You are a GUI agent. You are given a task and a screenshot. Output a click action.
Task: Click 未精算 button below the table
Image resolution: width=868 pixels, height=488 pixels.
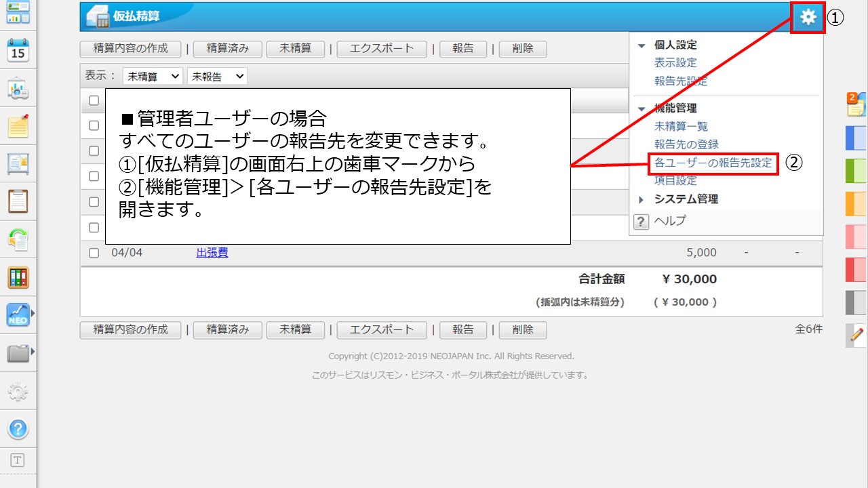click(x=296, y=330)
